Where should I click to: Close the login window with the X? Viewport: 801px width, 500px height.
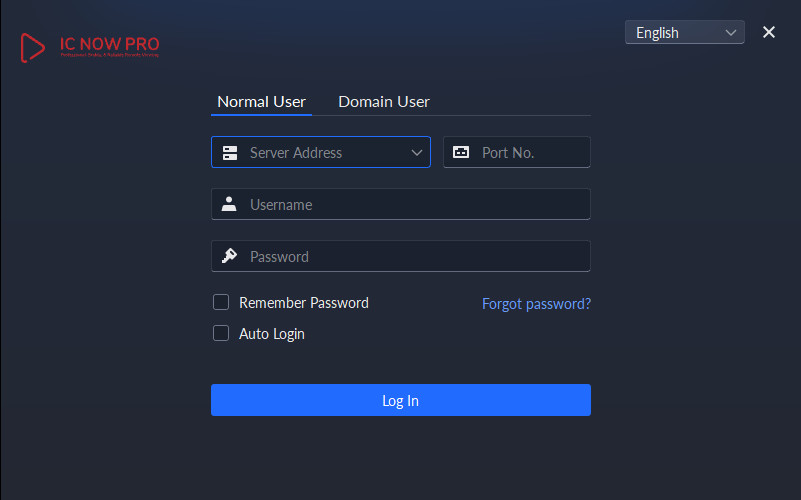tap(769, 32)
